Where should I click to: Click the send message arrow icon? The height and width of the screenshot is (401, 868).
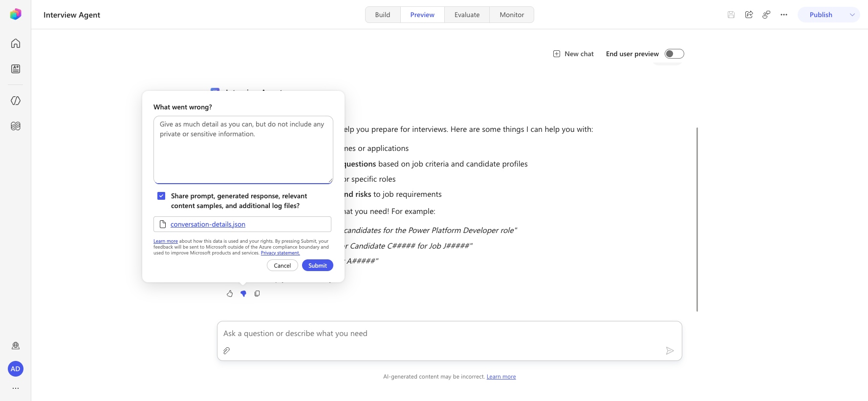click(670, 351)
